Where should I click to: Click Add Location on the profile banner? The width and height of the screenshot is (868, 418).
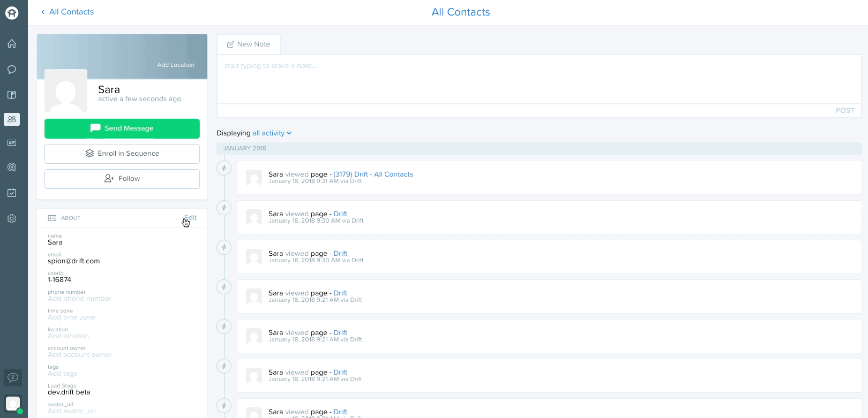[x=176, y=65]
